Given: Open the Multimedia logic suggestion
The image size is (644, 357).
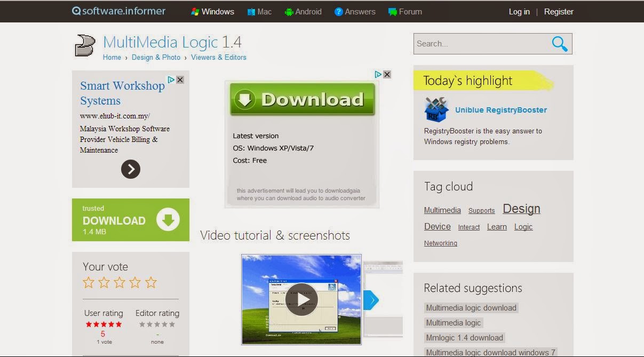Looking at the screenshot, I should tap(454, 323).
